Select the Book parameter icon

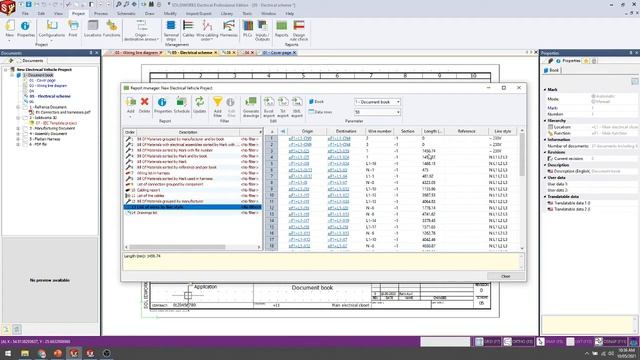click(x=311, y=102)
